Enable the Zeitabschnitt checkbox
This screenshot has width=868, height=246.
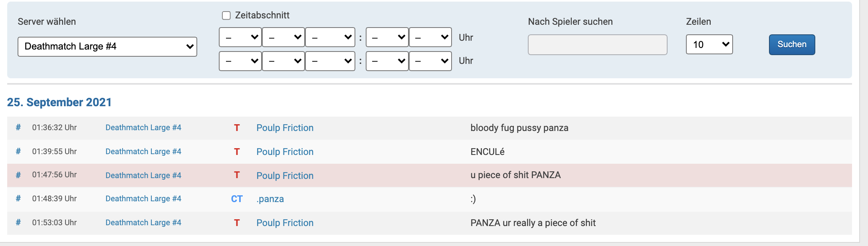226,16
